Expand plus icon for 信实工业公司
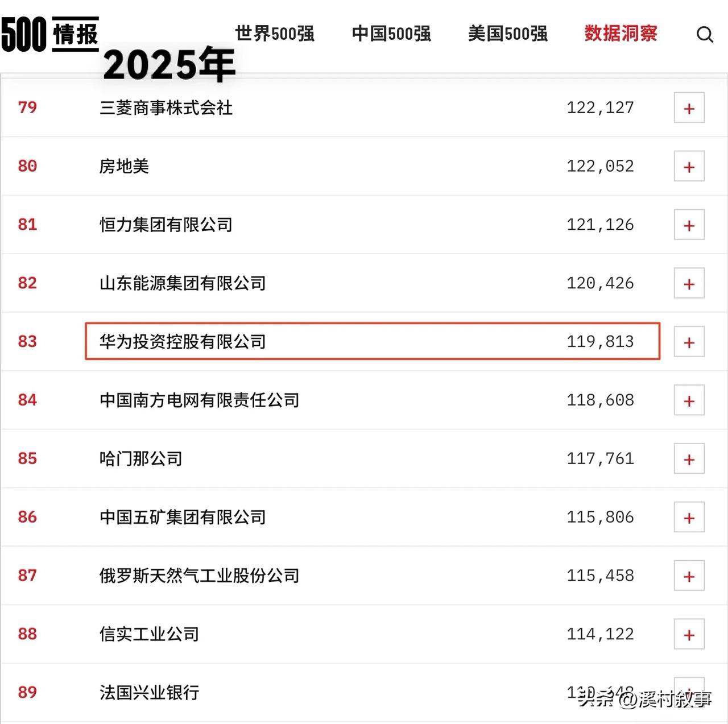 pos(689,635)
